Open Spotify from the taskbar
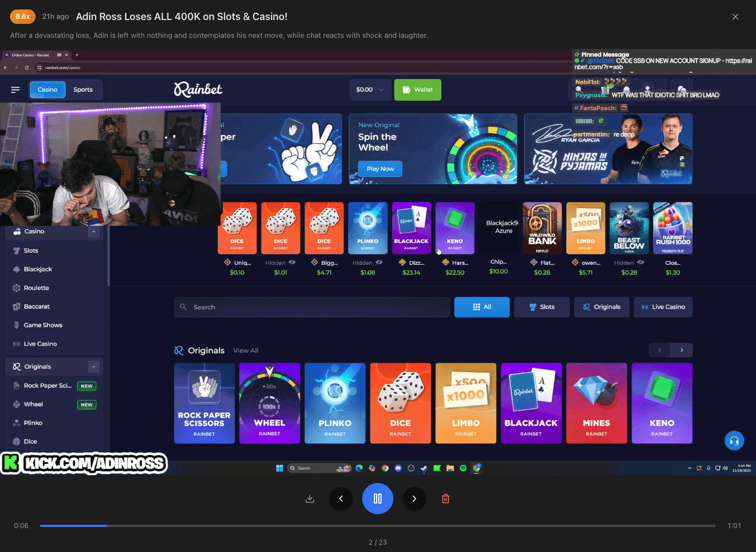This screenshot has height=552, width=756. 463,468
